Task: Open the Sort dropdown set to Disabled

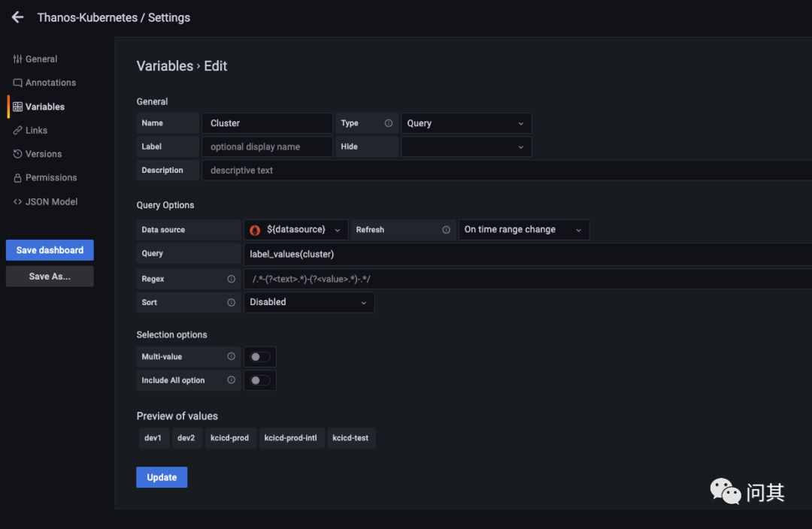Action: (x=308, y=302)
